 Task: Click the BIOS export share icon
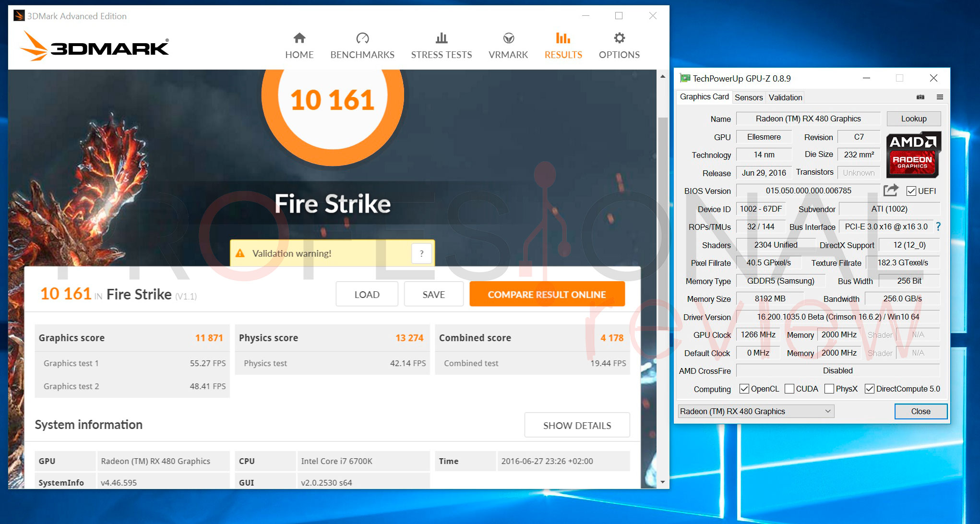(891, 191)
